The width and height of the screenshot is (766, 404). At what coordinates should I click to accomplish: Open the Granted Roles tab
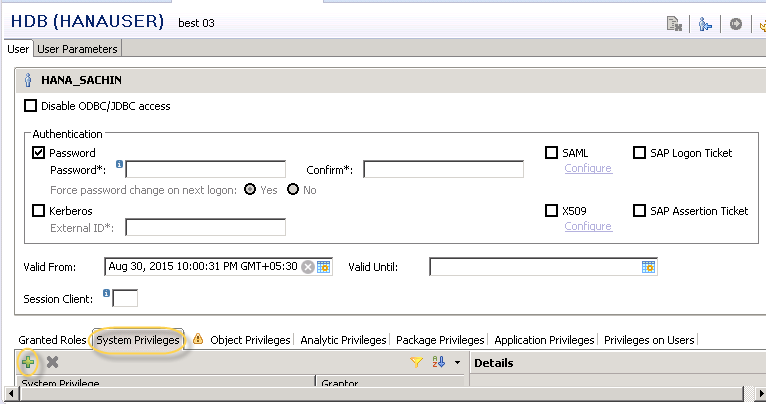pos(52,340)
